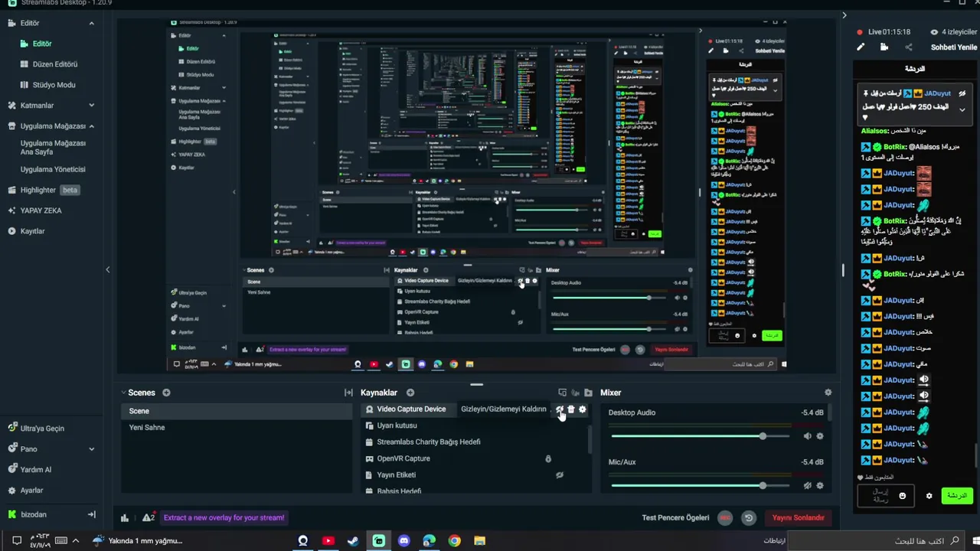Add a new scene with plus icon
This screenshot has width=980, height=551.
tap(166, 393)
